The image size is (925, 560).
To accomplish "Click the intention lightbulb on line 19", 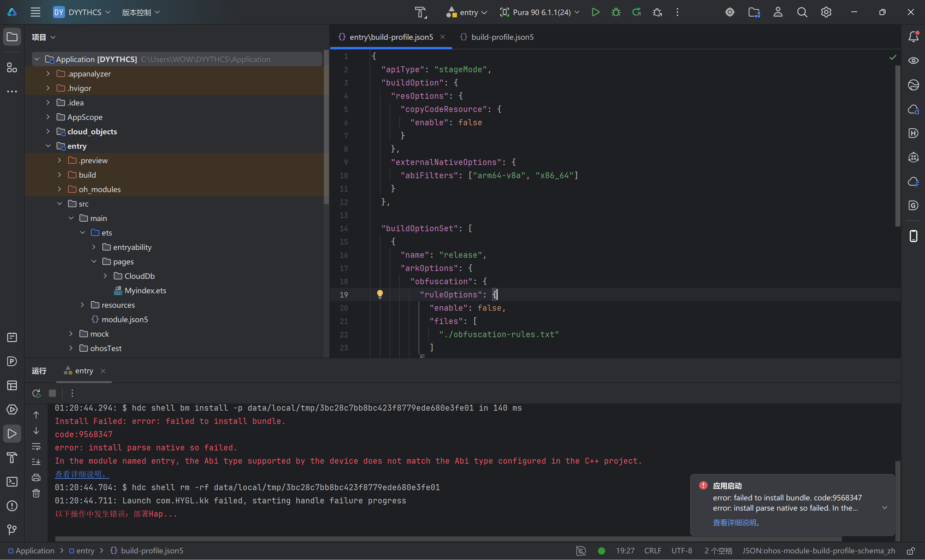I will coord(380,294).
